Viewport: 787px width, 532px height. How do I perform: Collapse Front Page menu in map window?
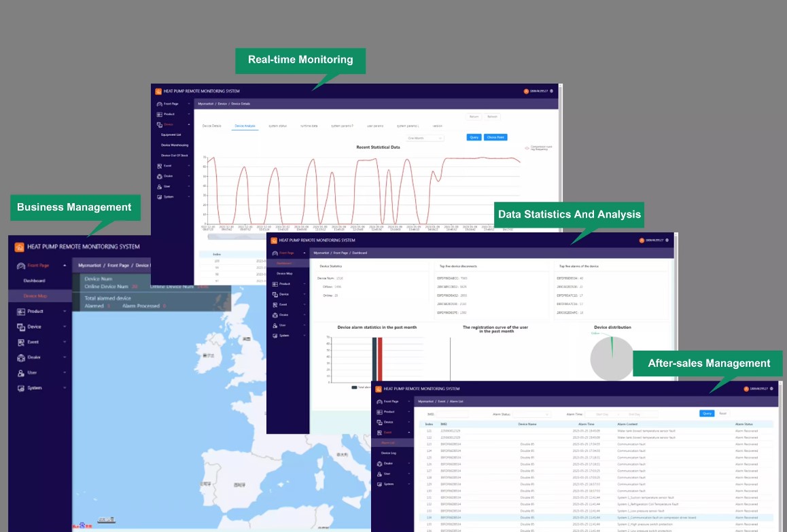[65, 266]
